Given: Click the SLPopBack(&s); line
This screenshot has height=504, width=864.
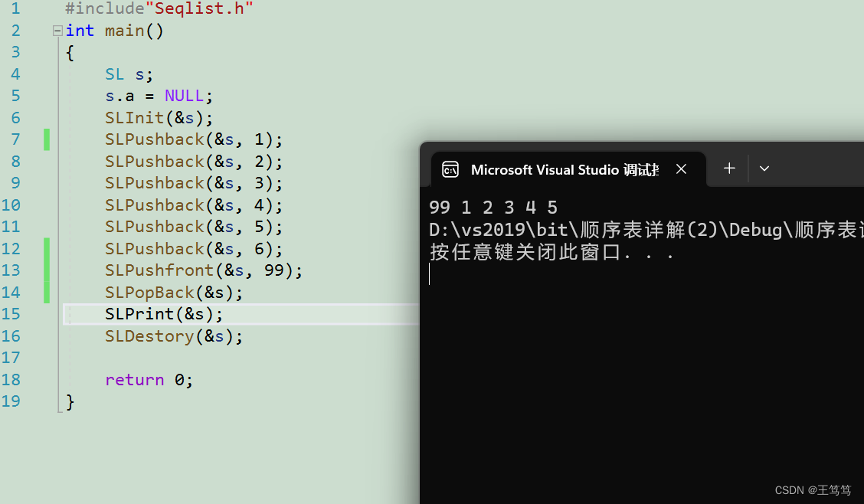Looking at the screenshot, I should pos(174,292).
